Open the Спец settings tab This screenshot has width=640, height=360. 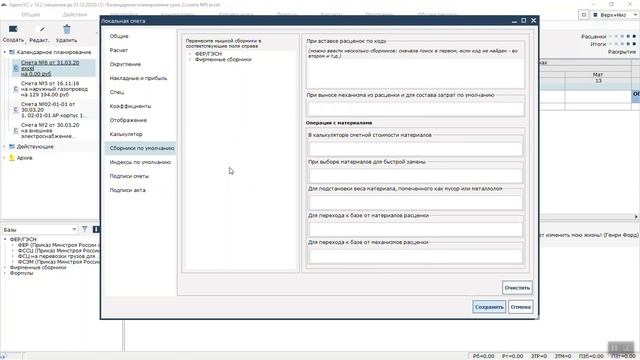point(140,92)
